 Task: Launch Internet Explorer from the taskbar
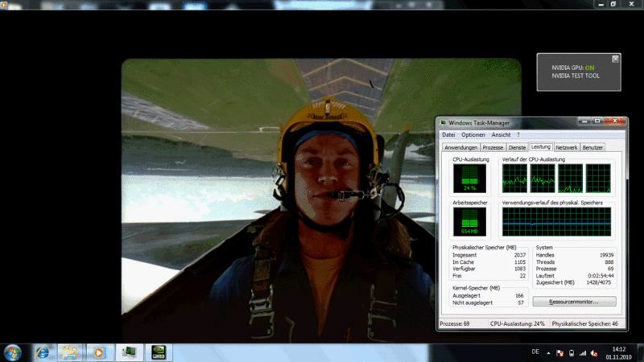(x=43, y=352)
